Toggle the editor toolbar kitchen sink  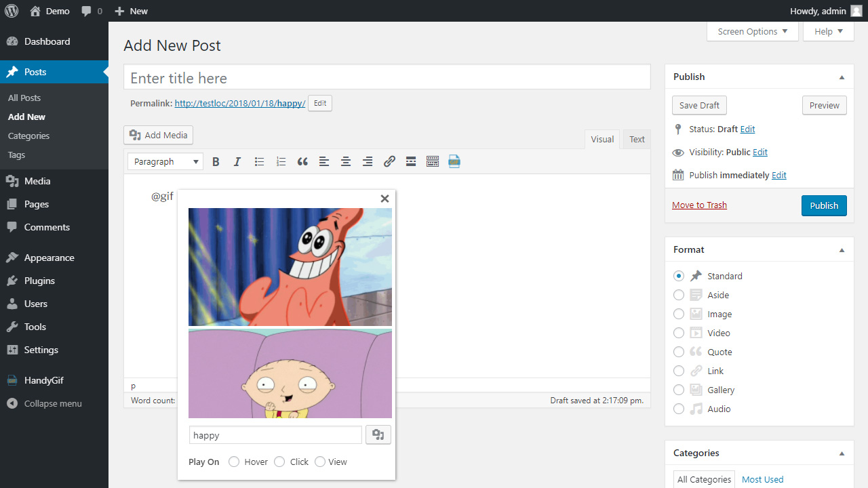pyautogui.click(x=433, y=161)
